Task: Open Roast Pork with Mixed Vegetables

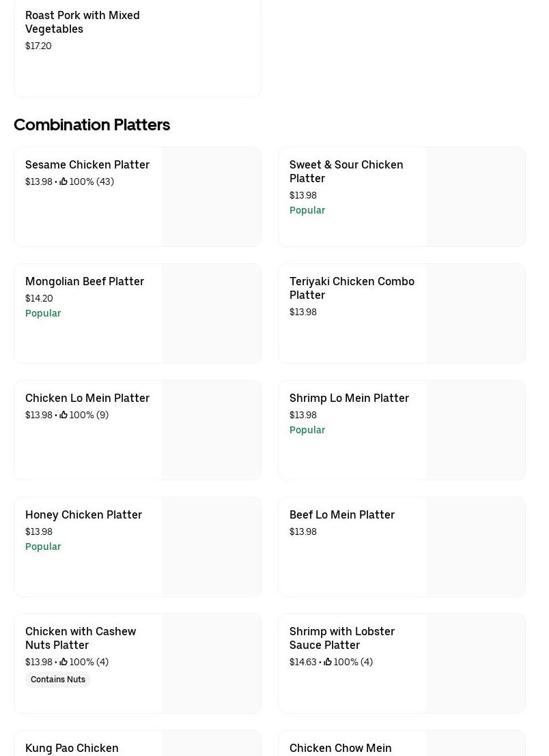Action: pos(83,22)
